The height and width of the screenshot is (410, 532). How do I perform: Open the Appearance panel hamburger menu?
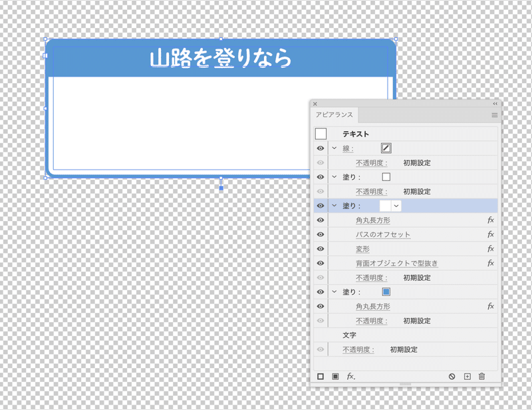coord(495,115)
